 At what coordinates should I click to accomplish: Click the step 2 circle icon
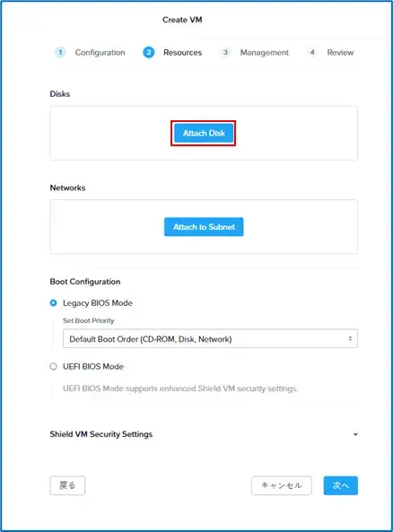(x=149, y=52)
